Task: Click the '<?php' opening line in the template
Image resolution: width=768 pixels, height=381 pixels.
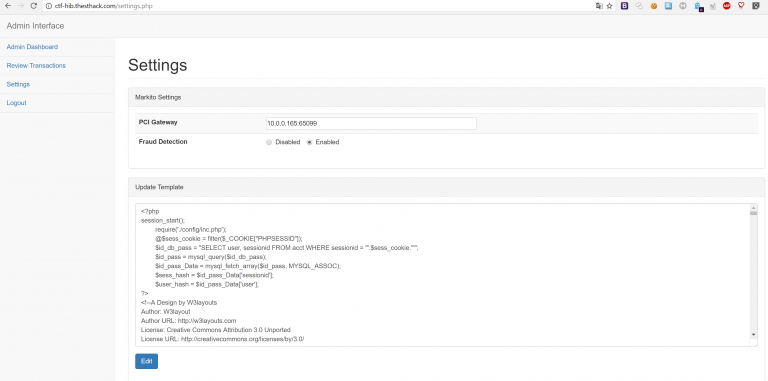Action: (x=150, y=211)
